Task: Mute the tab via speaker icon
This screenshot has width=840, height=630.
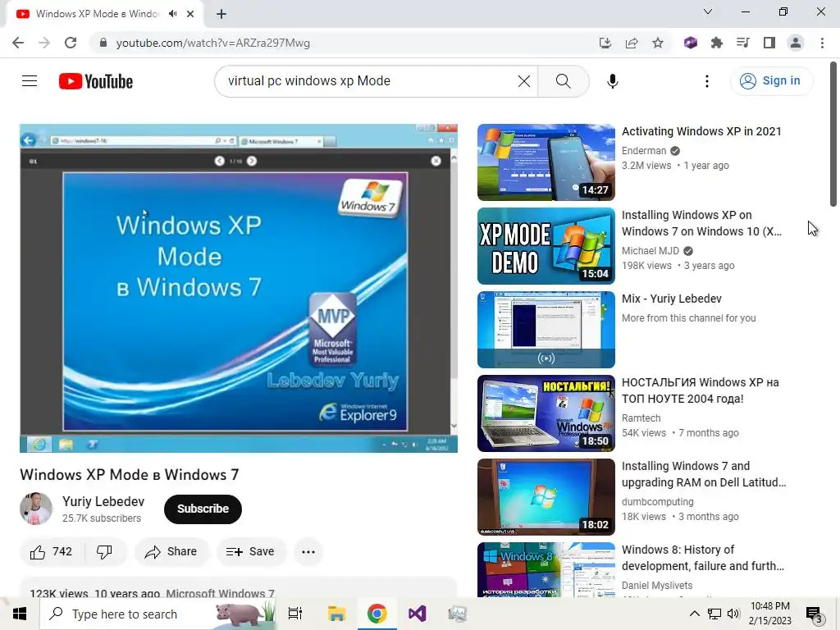Action: (x=172, y=14)
